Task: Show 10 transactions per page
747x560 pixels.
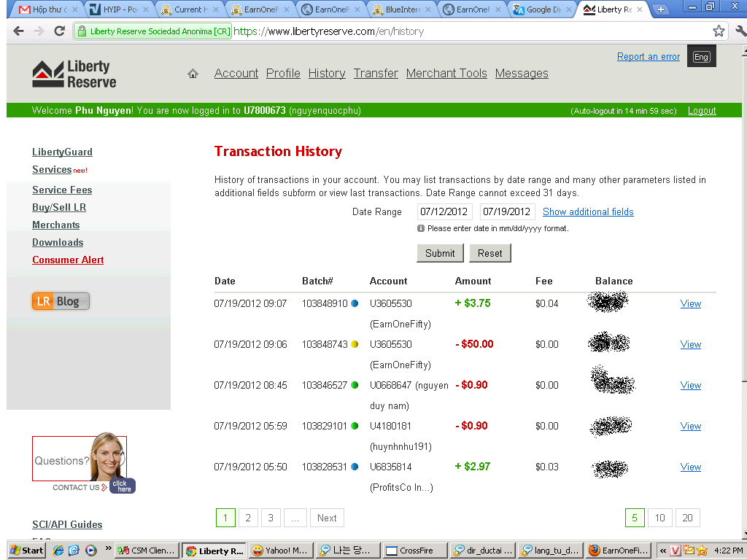Action: click(x=659, y=518)
